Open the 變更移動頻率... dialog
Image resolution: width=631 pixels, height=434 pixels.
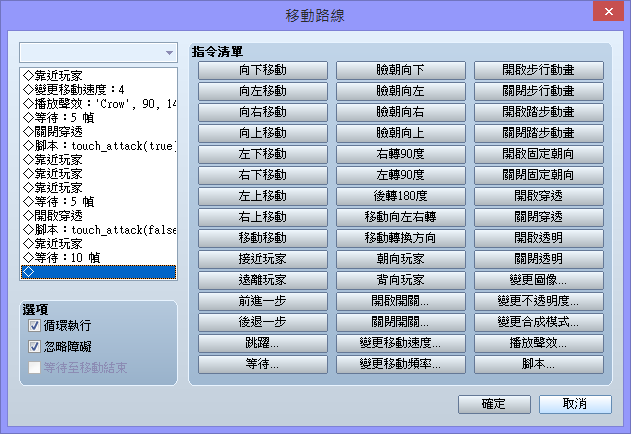(x=400, y=364)
